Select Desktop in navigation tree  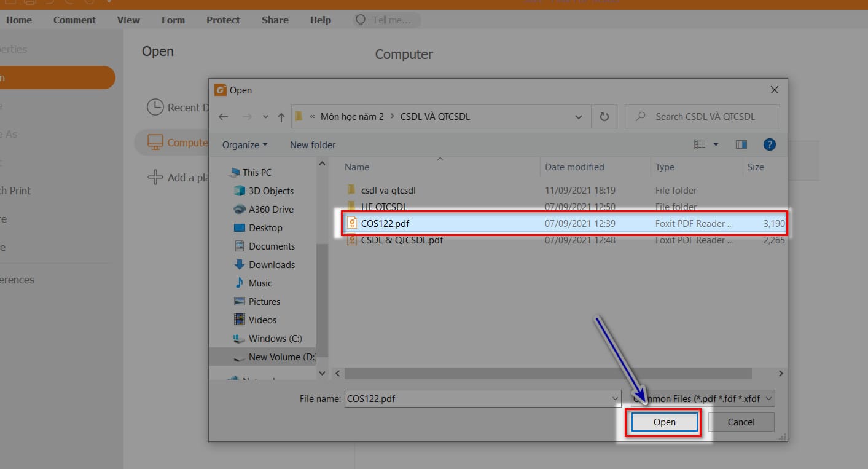point(265,227)
